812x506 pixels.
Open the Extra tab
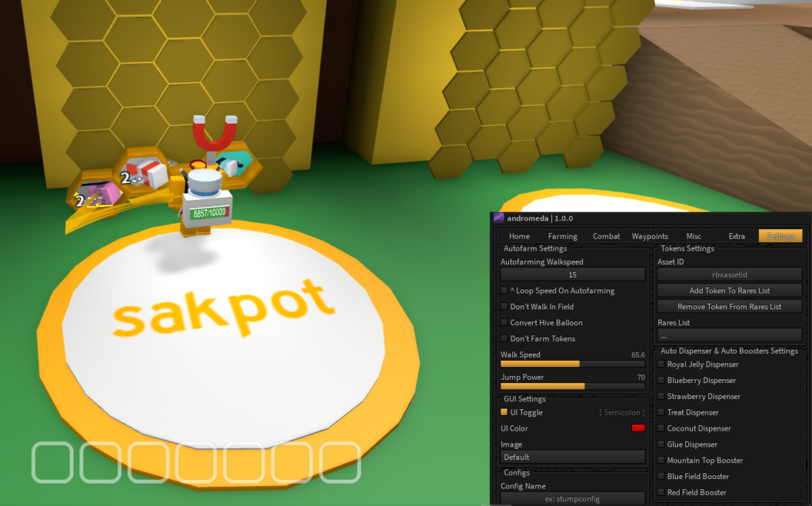pos(737,236)
